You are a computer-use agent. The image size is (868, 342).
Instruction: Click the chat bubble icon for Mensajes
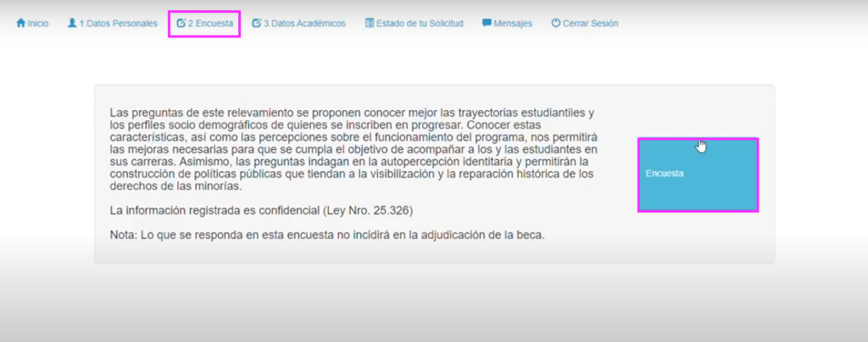click(487, 23)
